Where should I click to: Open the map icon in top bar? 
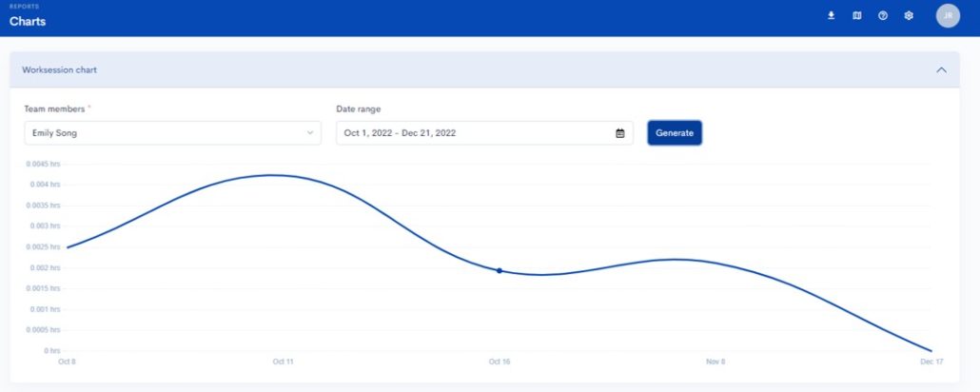click(x=856, y=15)
